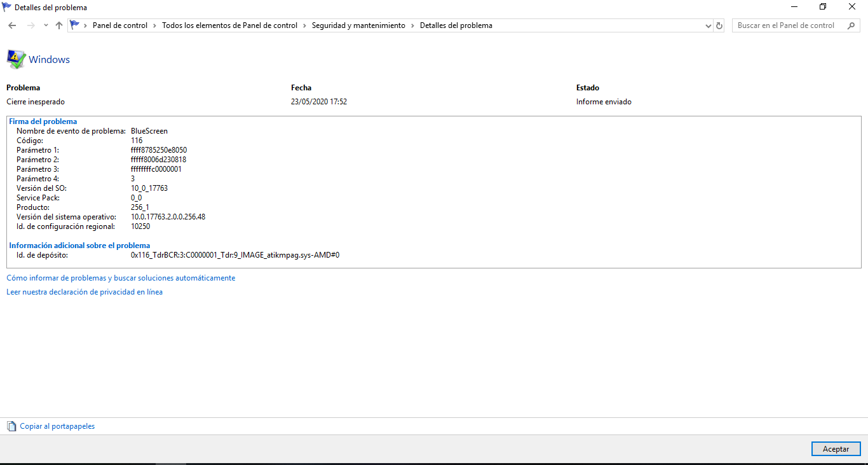Click the Detalles del problema breadcrumb

click(456, 25)
